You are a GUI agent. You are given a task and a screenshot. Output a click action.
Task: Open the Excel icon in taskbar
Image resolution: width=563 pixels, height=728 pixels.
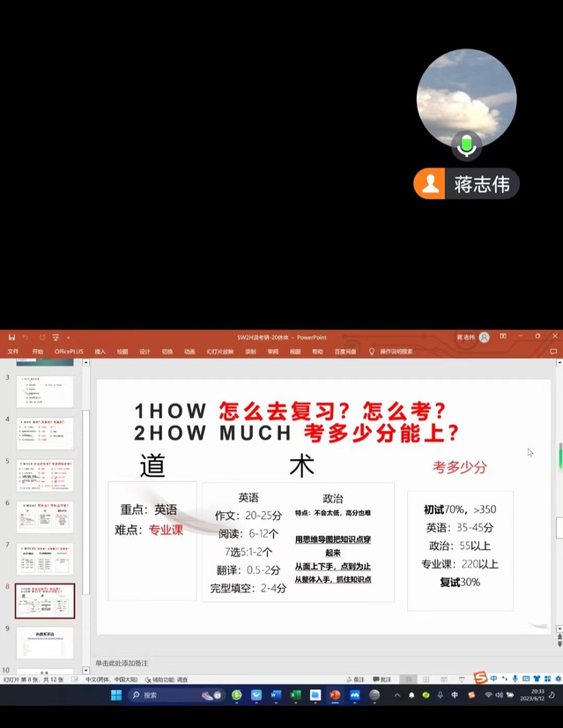pos(296,695)
